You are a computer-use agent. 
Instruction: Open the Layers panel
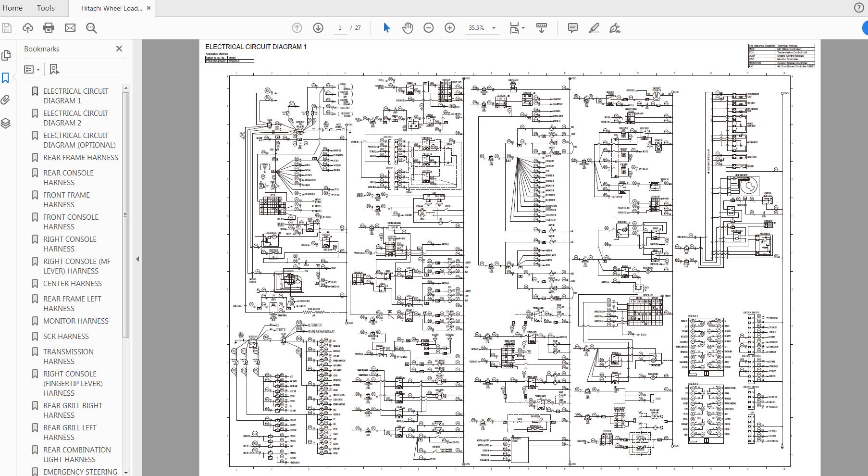(6, 123)
